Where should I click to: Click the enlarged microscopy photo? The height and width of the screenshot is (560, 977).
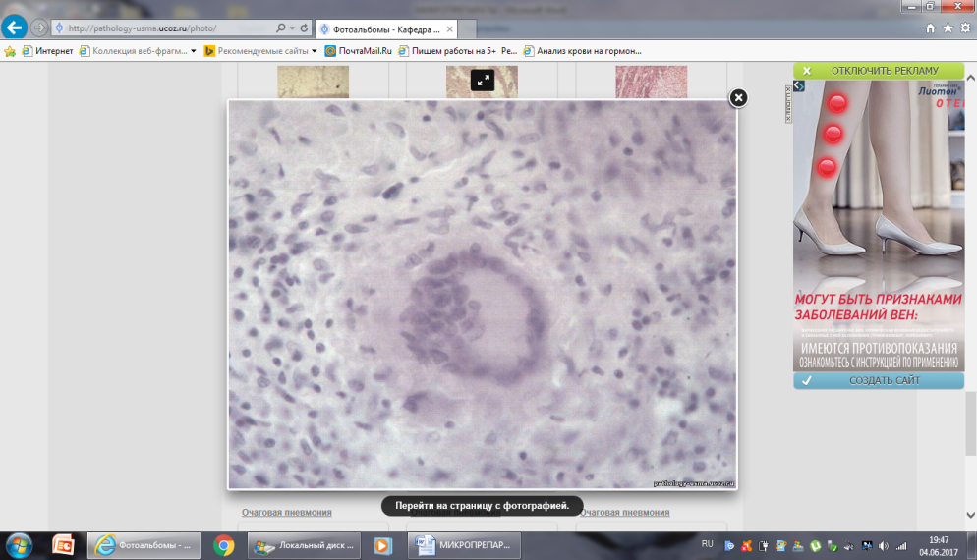(x=483, y=295)
